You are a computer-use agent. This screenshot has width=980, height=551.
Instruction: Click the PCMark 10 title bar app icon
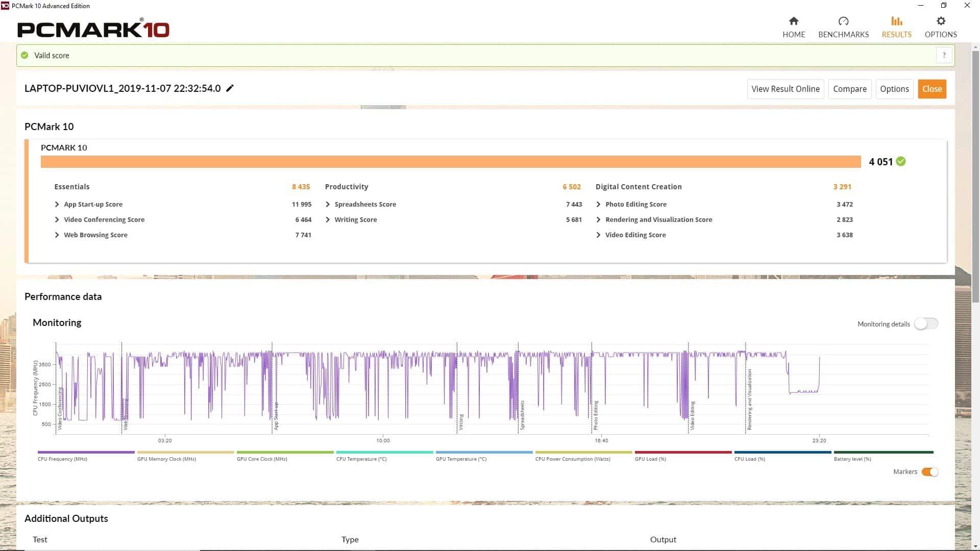[5, 6]
